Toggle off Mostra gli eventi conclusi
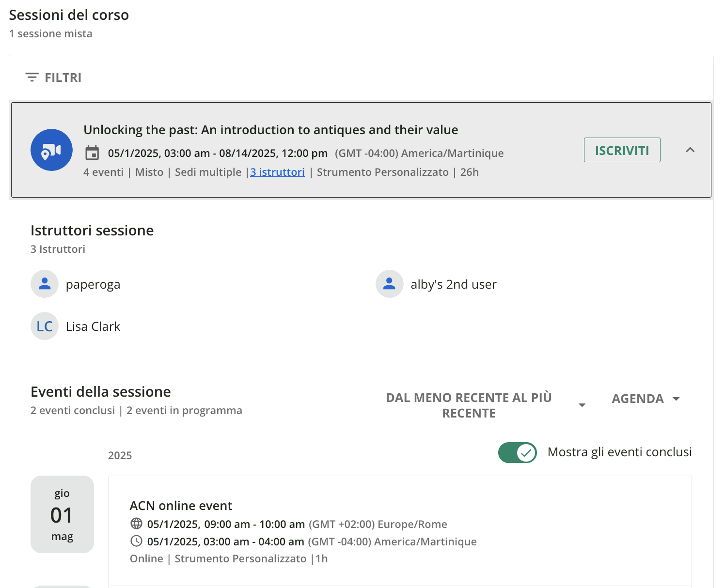The image size is (725, 588). (517, 452)
